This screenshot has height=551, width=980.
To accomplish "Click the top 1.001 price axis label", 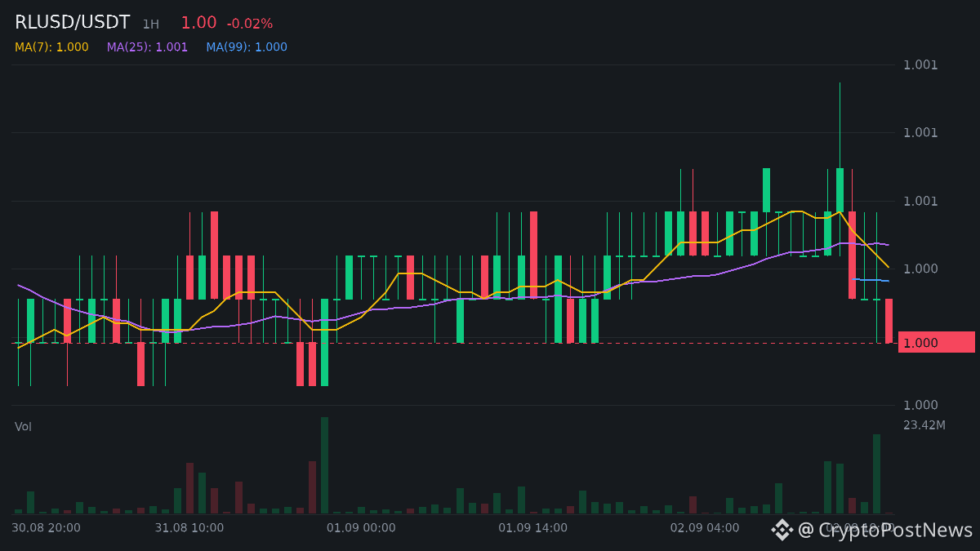I will coord(920,65).
